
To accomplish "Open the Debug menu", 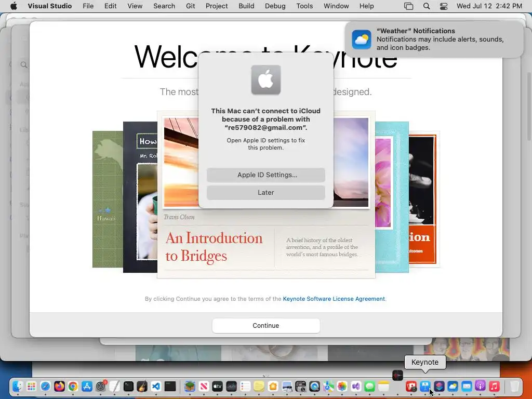I will [275, 6].
